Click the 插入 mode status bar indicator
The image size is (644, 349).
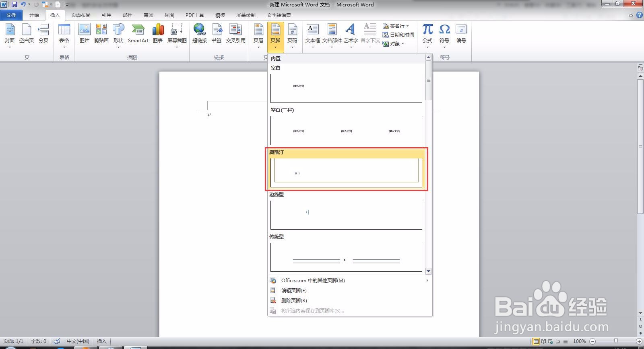tap(102, 341)
